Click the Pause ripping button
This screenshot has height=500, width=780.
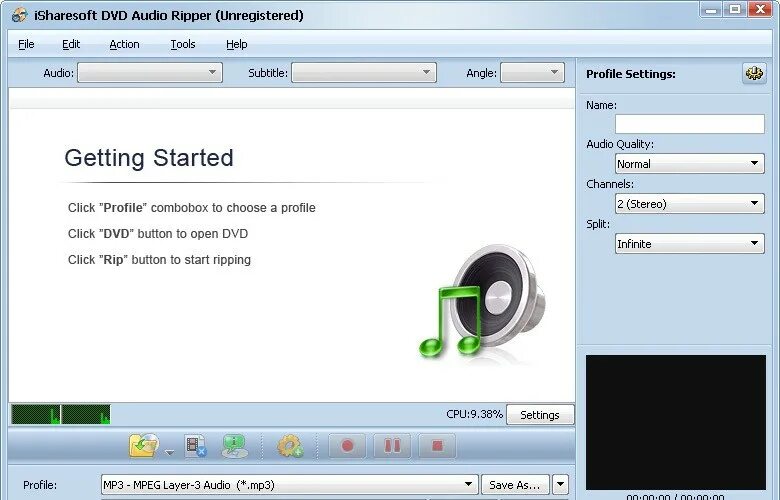pos(392,445)
